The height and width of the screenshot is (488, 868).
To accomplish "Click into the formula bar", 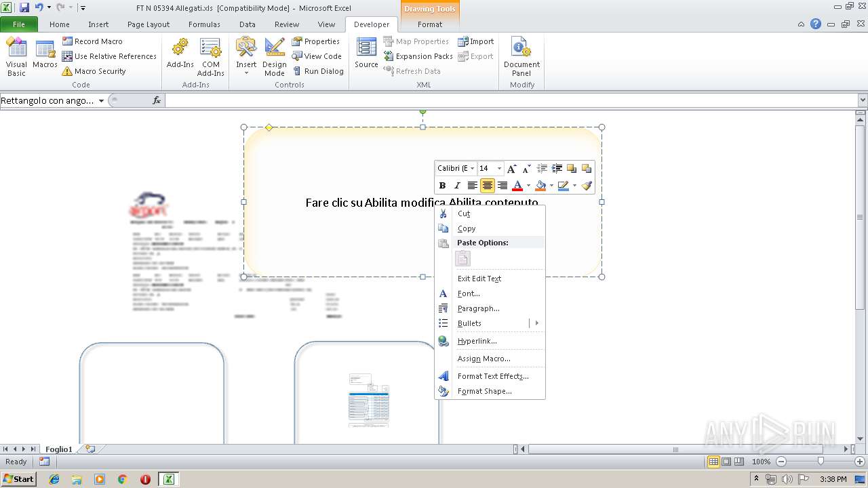I will point(511,100).
